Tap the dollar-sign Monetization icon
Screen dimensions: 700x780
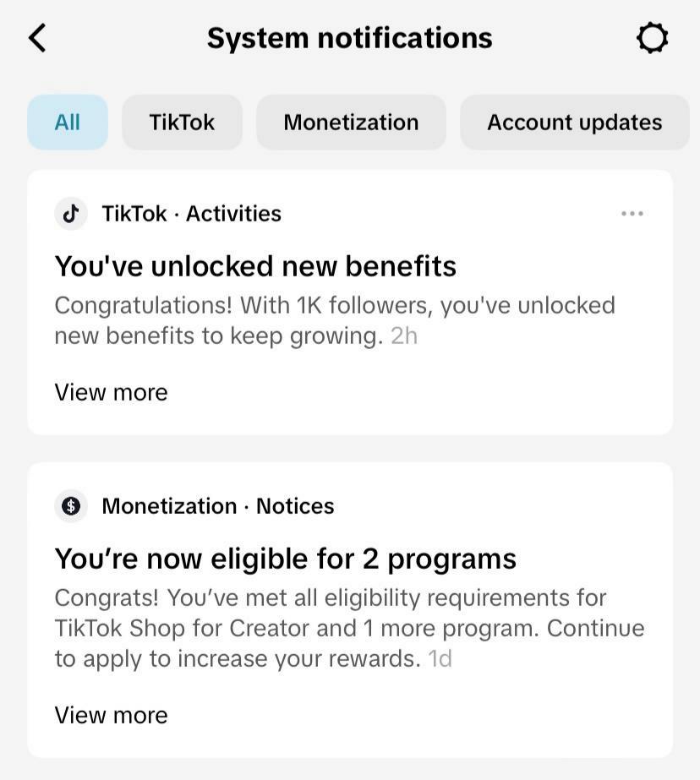(71, 505)
